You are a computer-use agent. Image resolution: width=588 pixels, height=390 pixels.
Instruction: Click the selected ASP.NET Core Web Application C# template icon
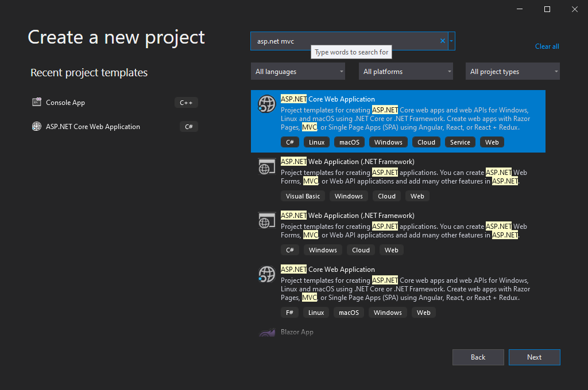266,104
